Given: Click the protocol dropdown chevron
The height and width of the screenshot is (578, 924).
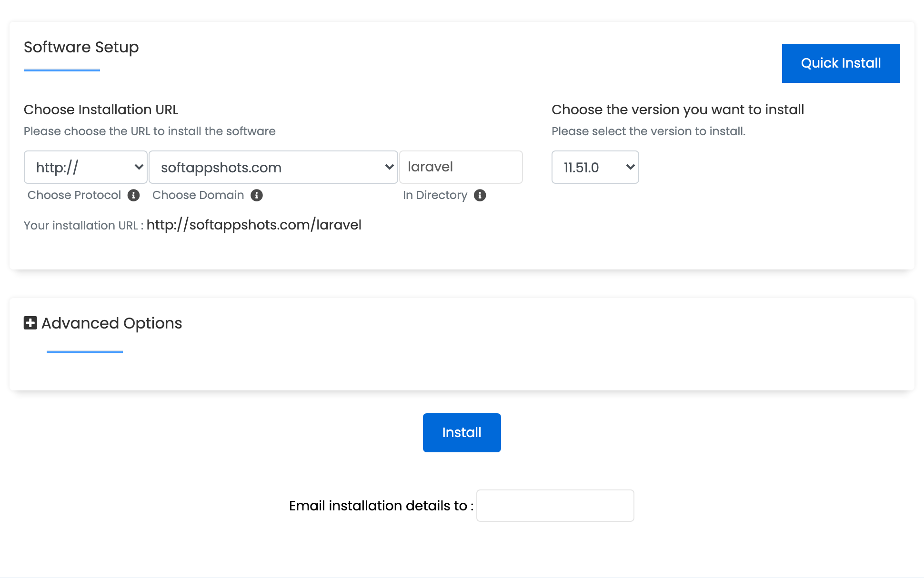Looking at the screenshot, I should tap(139, 167).
